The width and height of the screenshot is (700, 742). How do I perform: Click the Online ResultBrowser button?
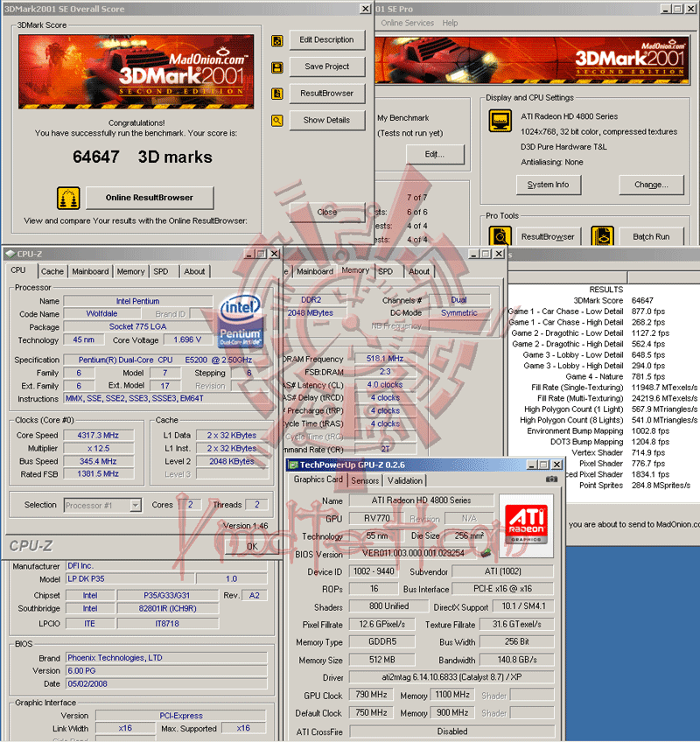(150, 198)
